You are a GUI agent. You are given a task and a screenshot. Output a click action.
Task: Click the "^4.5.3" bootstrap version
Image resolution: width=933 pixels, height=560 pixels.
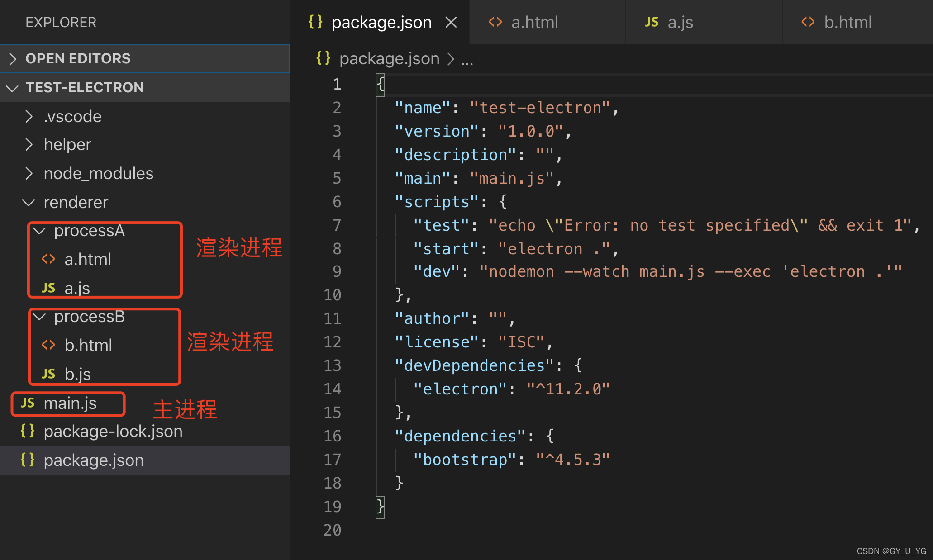(x=573, y=460)
